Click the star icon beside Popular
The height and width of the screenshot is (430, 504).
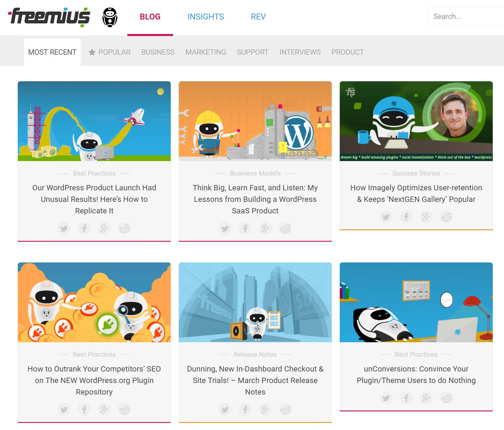coord(92,52)
